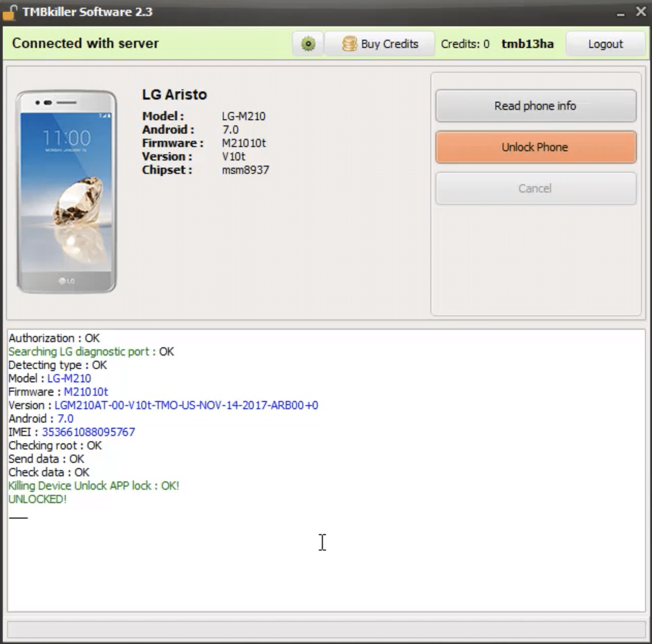Image resolution: width=652 pixels, height=644 pixels.
Task: Click the LG Aristo device heading
Action: (x=174, y=95)
